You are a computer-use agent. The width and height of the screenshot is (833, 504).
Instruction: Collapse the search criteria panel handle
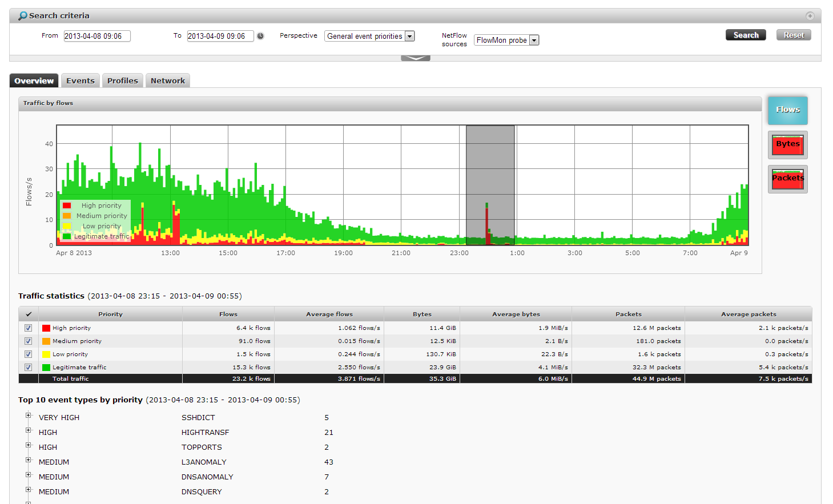point(415,58)
